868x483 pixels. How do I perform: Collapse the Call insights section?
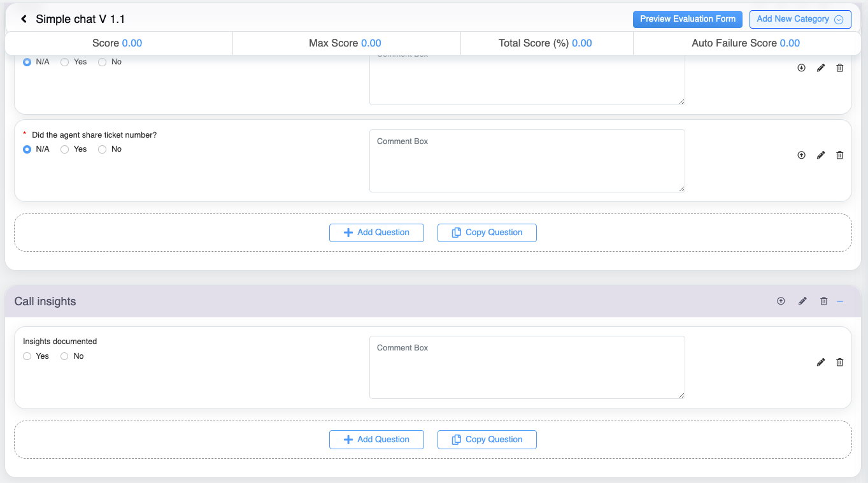pyautogui.click(x=840, y=301)
